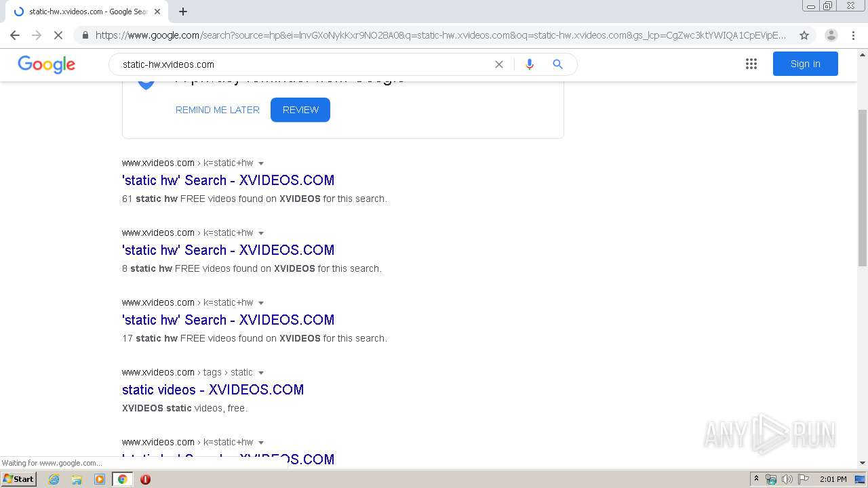The width and height of the screenshot is (868, 488).
Task: Open Action Center flag icon
Action: pyautogui.click(x=804, y=479)
